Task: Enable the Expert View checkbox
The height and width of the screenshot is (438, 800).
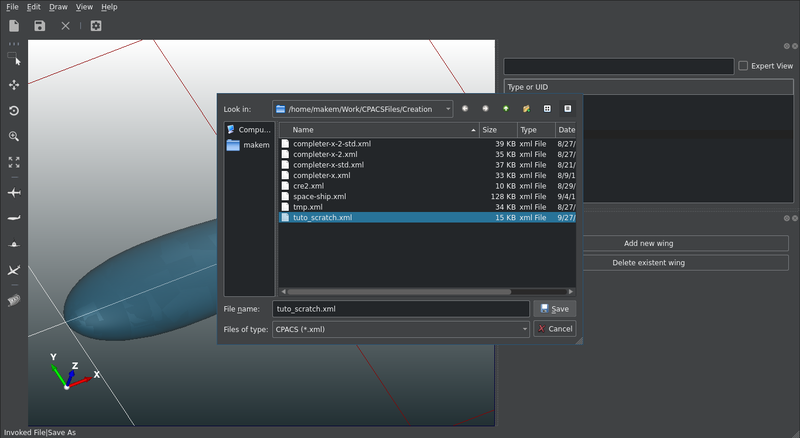Action: coord(742,66)
